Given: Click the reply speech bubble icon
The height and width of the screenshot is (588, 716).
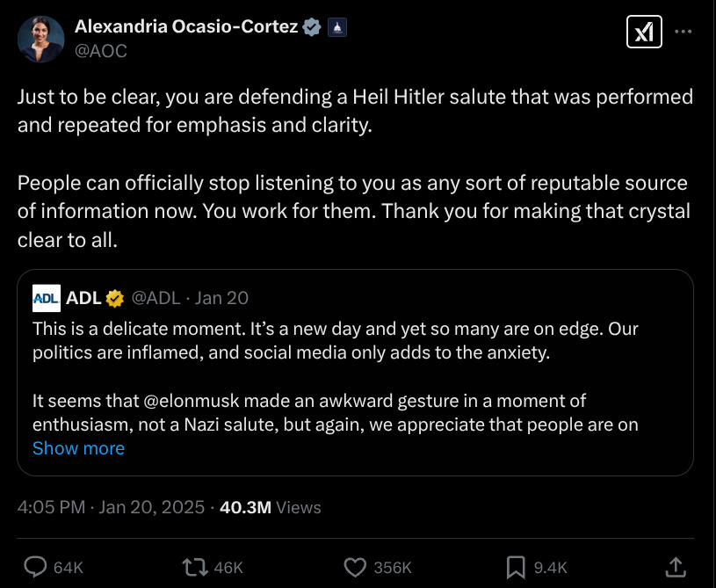Looking at the screenshot, I should 35,566.
